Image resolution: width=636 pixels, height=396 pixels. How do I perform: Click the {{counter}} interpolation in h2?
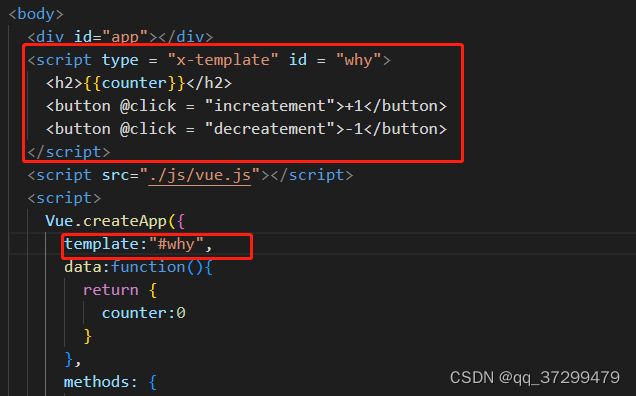(135, 83)
